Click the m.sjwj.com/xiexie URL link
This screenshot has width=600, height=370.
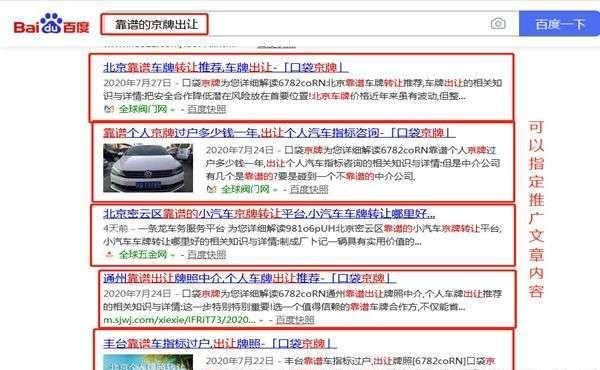click(x=179, y=319)
